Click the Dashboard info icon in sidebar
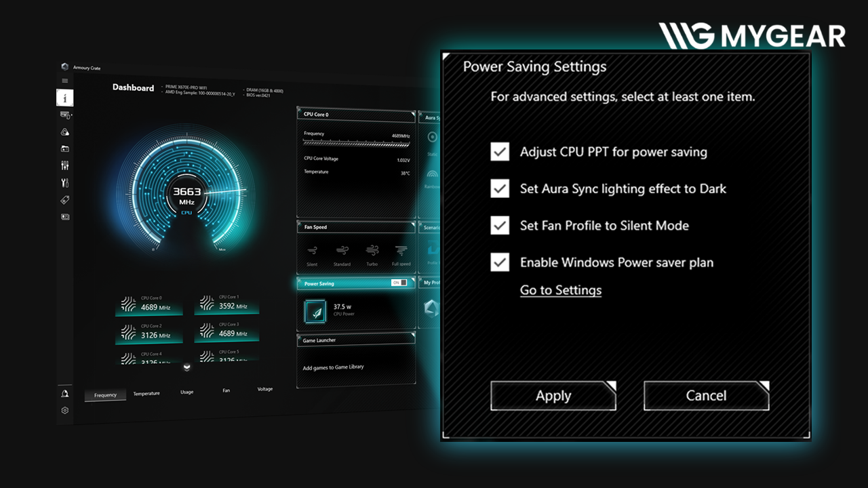The height and width of the screenshot is (488, 868). pyautogui.click(x=65, y=98)
